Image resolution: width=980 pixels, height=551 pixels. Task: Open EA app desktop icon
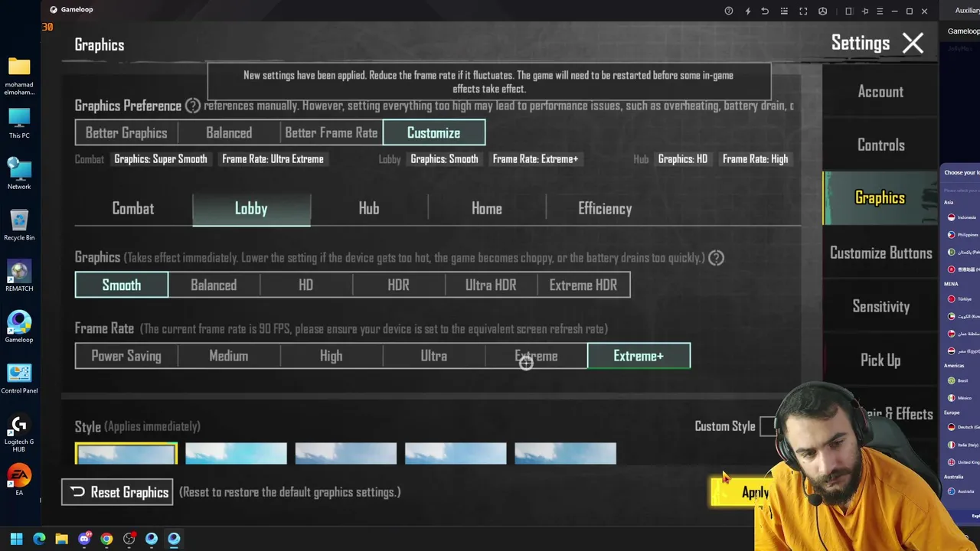[19, 481]
